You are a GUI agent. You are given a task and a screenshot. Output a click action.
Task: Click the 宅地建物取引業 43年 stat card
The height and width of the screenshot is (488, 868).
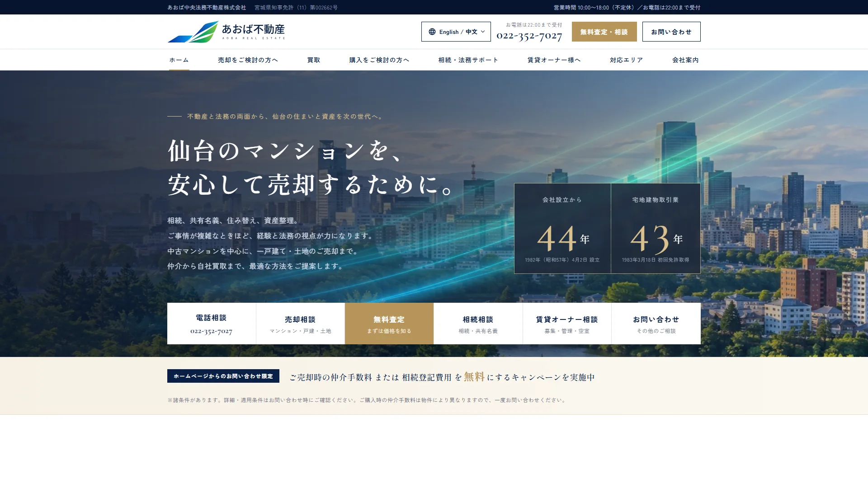click(x=656, y=228)
